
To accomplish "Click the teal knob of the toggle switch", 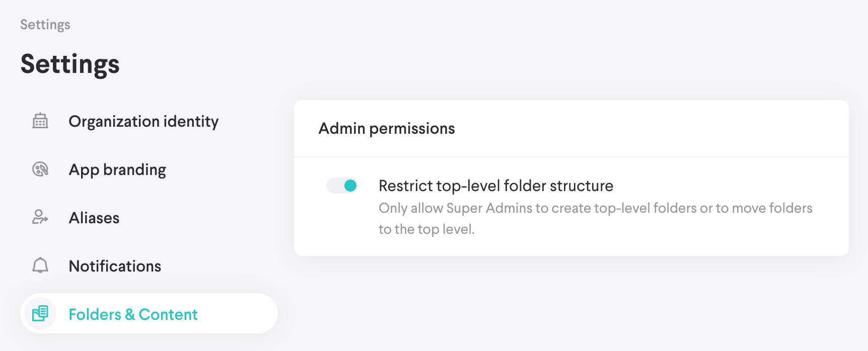I will tap(350, 186).
